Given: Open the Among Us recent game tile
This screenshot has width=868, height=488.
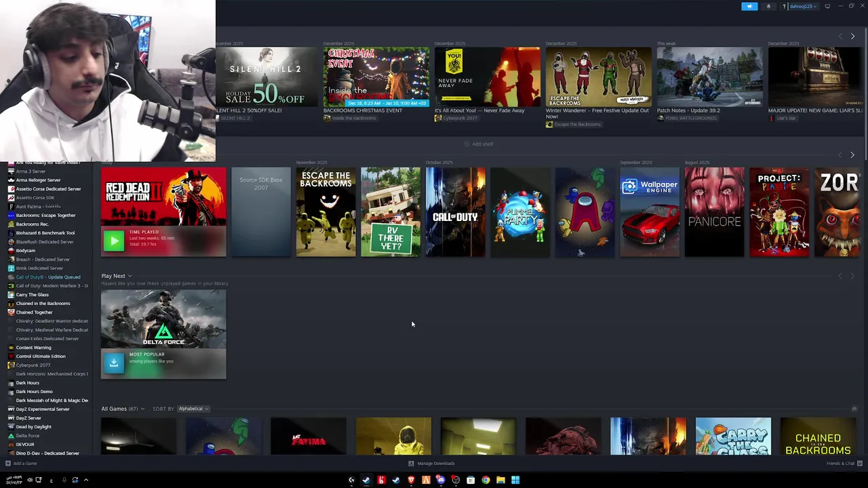Looking at the screenshot, I should pyautogui.click(x=585, y=212).
